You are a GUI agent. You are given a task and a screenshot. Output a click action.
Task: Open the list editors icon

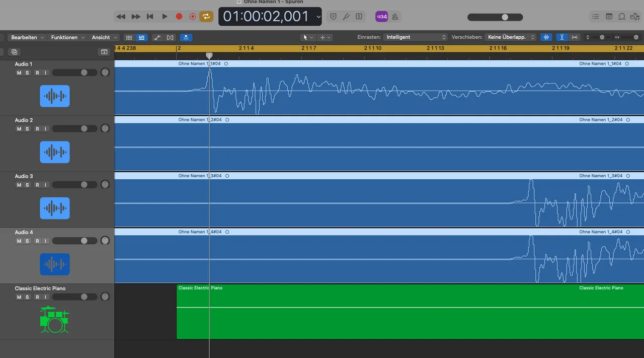[596, 17]
